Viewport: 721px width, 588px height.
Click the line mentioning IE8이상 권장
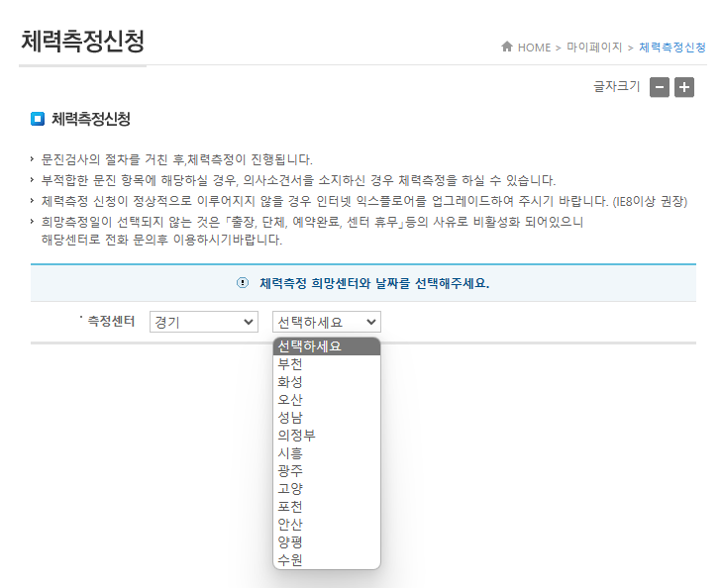(364, 201)
